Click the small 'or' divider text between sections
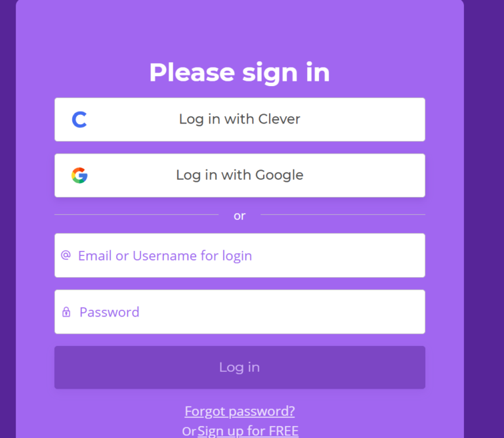 pyautogui.click(x=240, y=216)
